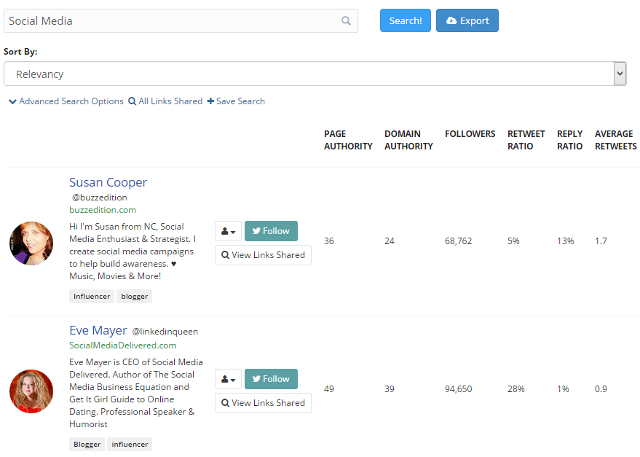The image size is (640, 457).
Task: Select Eve Mayer's followers value 94,650
Action: point(458,389)
